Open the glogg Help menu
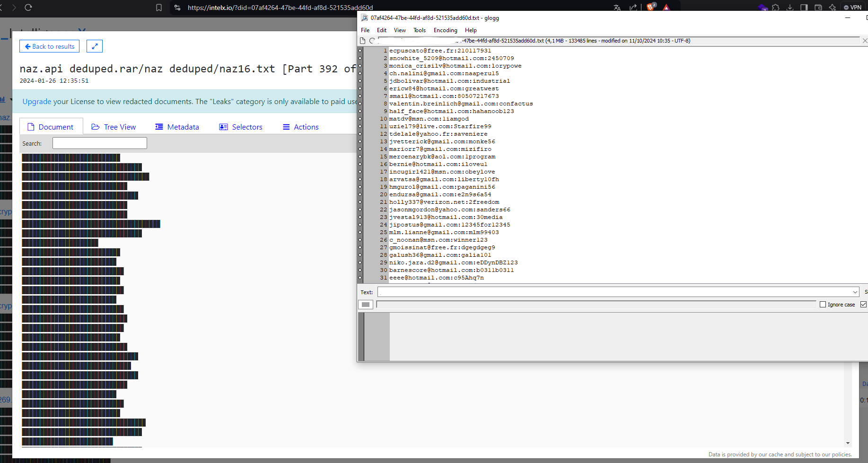The height and width of the screenshot is (463, 868). pos(471,30)
